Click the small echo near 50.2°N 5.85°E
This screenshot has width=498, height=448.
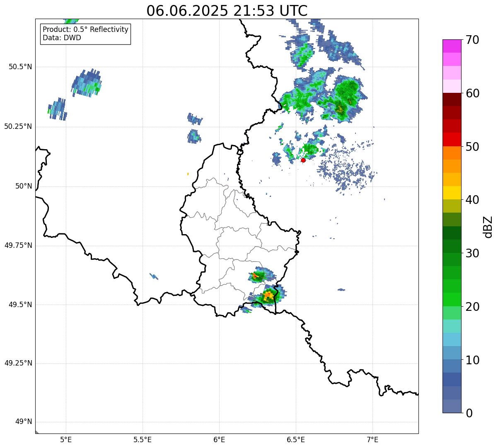coord(194,136)
